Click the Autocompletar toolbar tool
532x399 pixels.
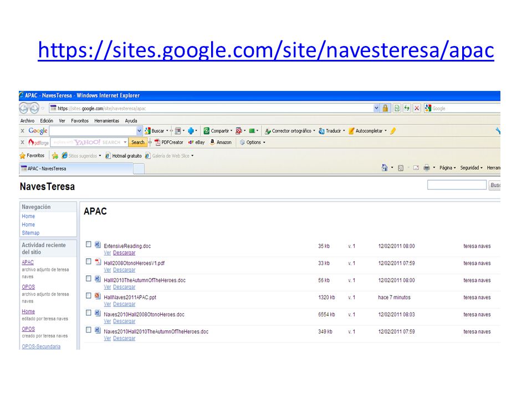[x=367, y=131]
